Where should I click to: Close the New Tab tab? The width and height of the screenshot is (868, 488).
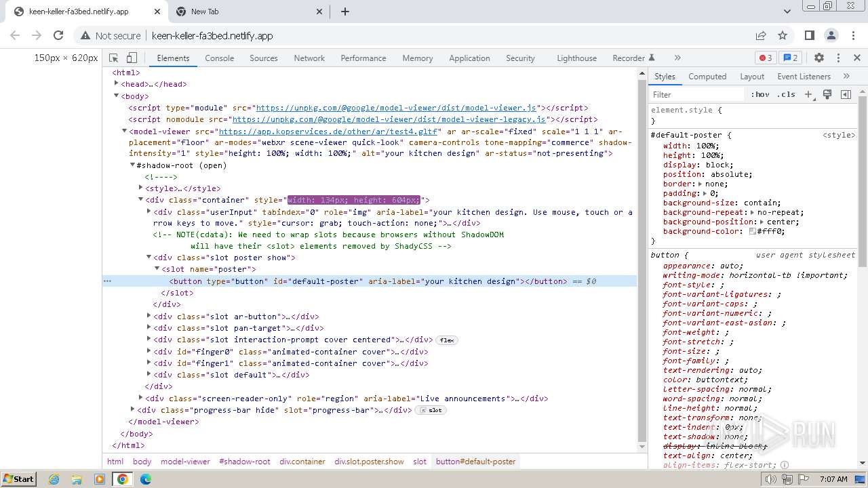click(320, 12)
